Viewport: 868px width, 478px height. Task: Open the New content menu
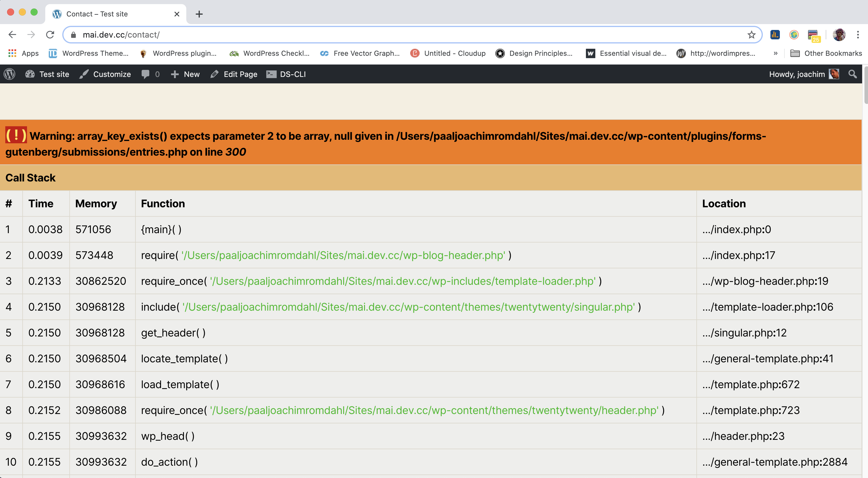tap(185, 74)
